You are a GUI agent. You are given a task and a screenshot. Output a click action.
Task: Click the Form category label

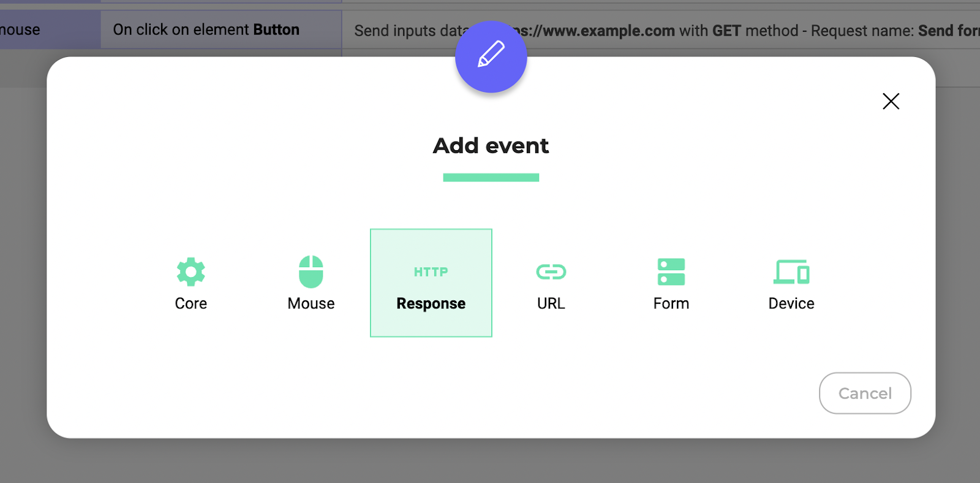[671, 303]
